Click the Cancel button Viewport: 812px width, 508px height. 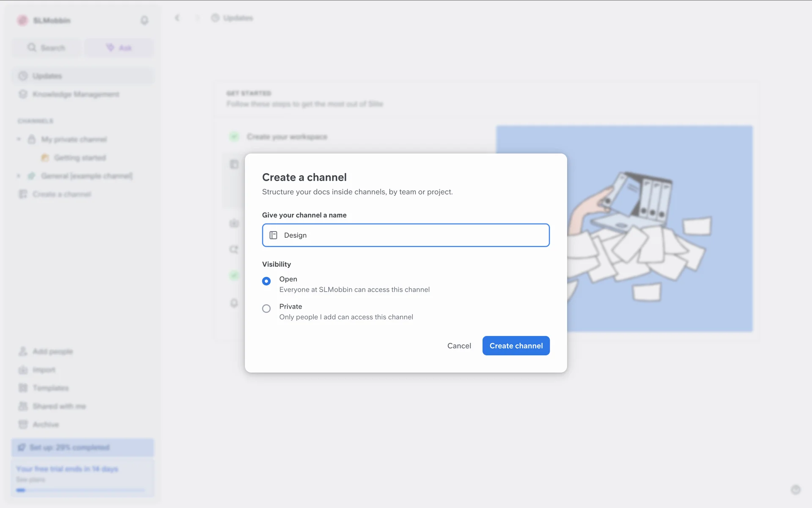click(459, 346)
